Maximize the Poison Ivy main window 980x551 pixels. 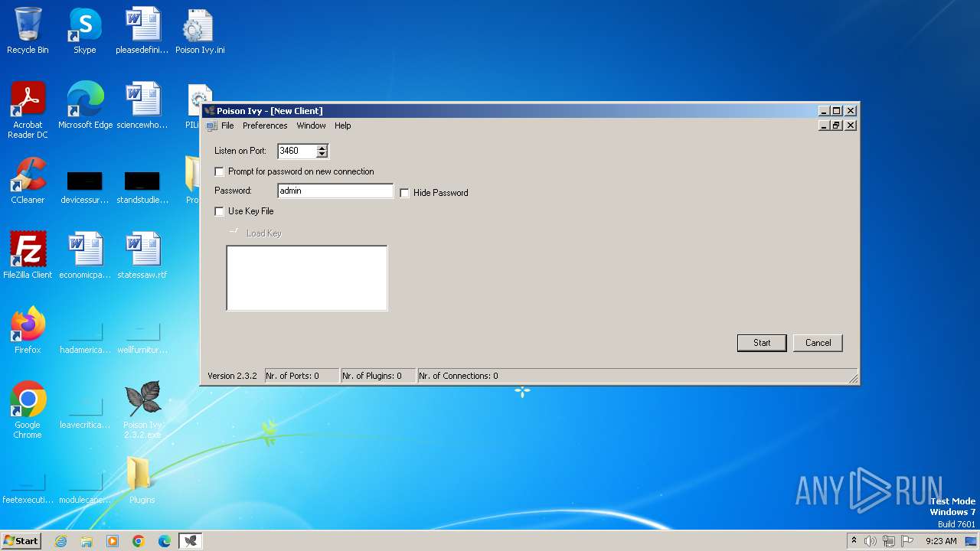[x=837, y=111]
